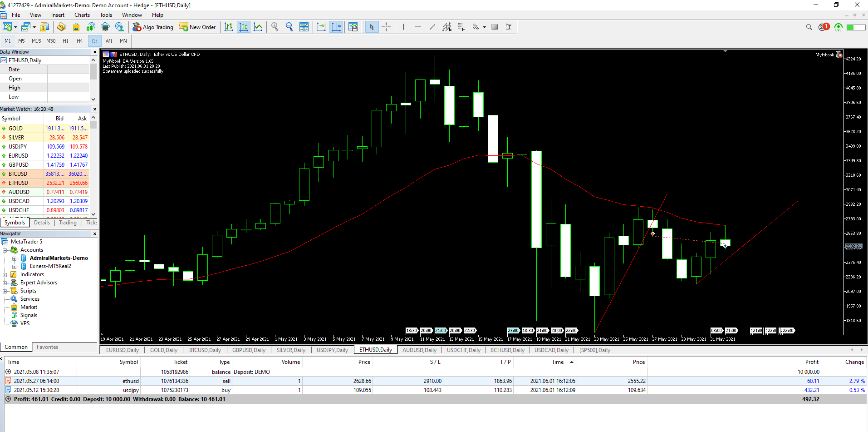
Task: Switch to the GOLD,Daily chart tab
Action: tap(164, 350)
